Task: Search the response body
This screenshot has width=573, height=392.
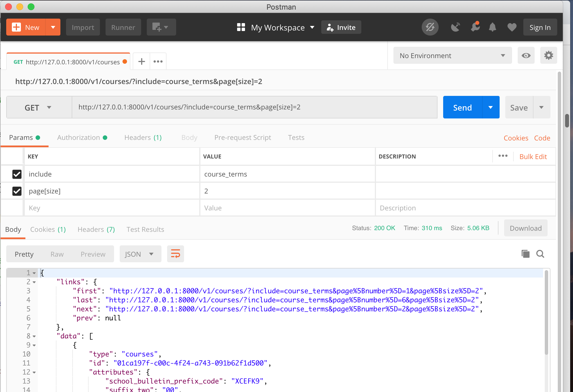Action: pos(540,254)
